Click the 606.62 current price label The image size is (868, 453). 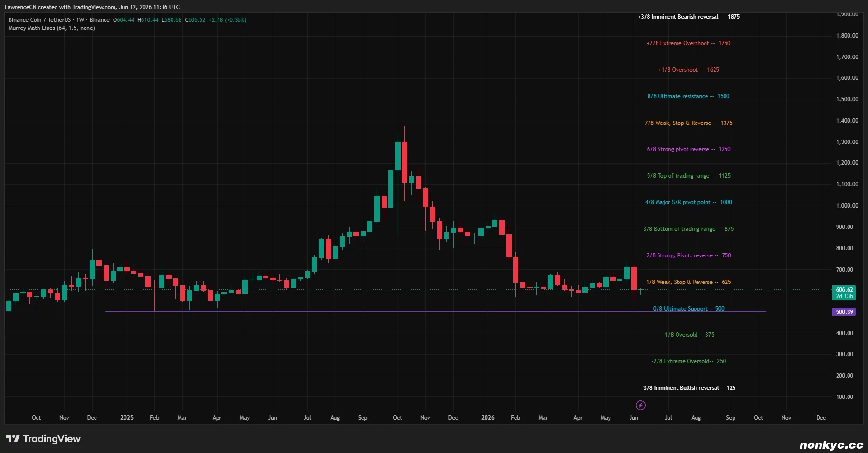click(844, 293)
